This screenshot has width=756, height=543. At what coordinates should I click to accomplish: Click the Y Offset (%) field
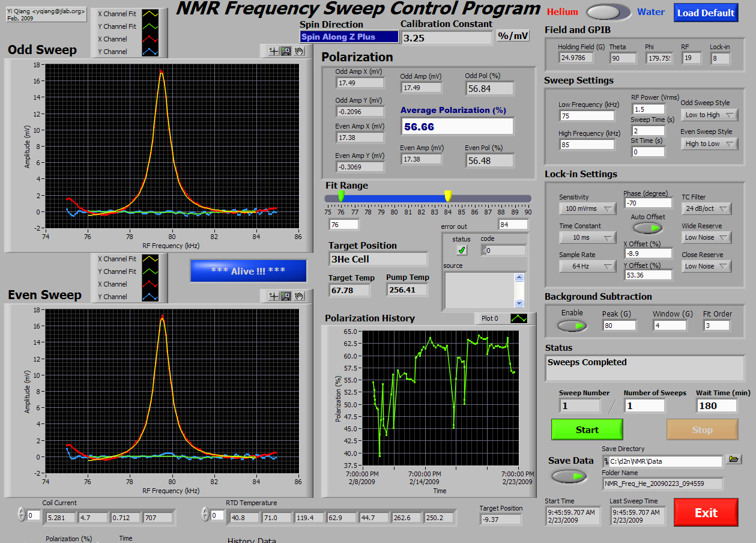tap(647, 275)
